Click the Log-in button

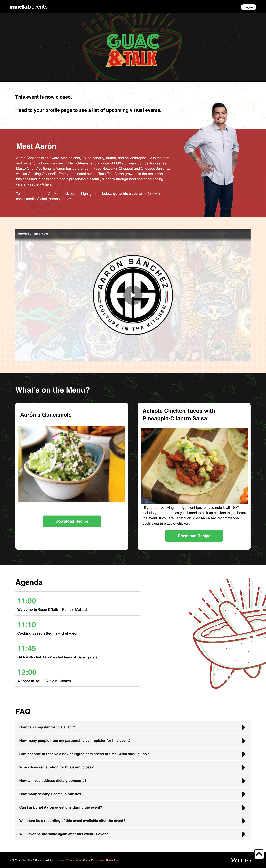248,7
